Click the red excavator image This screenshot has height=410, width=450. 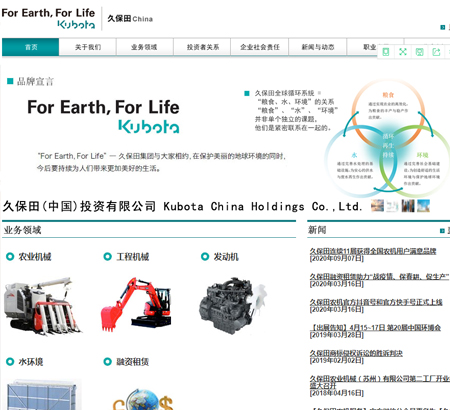point(136,304)
